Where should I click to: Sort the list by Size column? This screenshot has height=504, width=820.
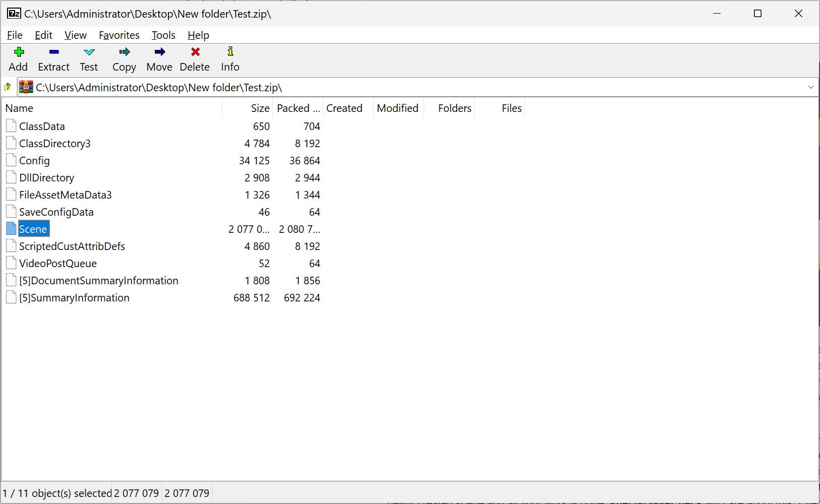(x=260, y=108)
